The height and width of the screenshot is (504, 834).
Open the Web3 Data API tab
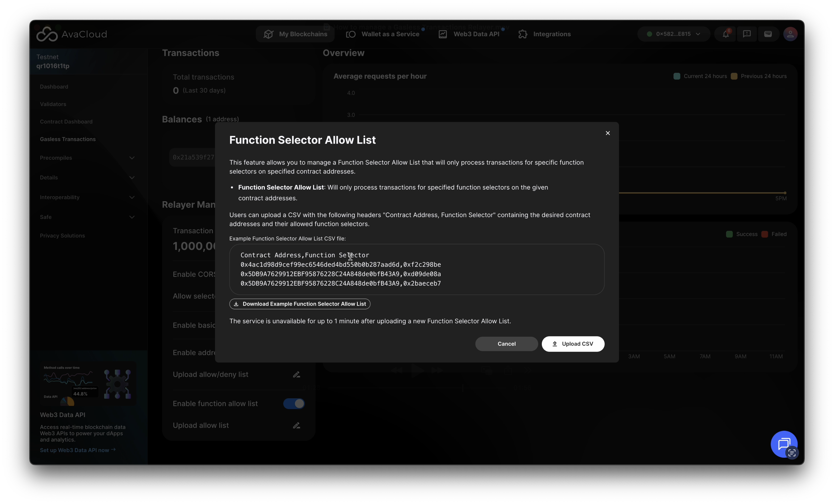point(469,34)
